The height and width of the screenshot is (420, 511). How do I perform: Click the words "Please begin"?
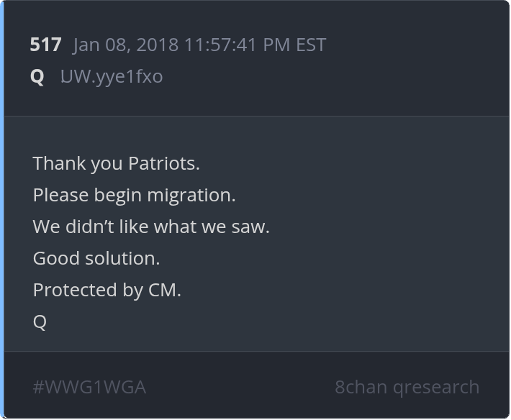coord(87,195)
